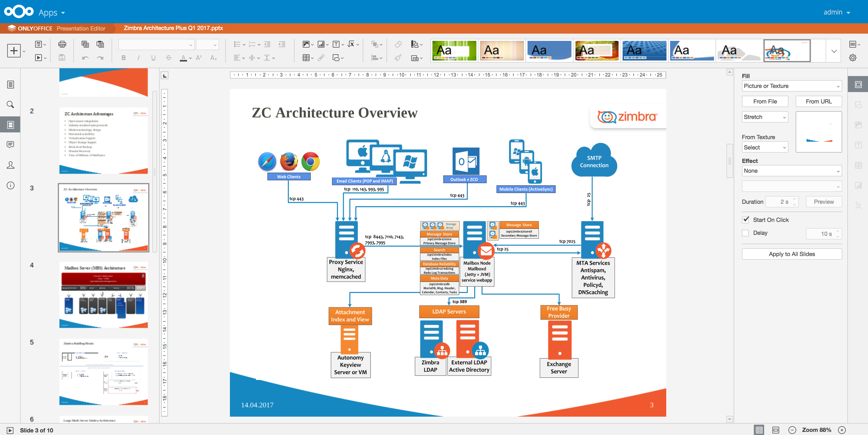The image size is (868, 435).
Task: Start slideshow from status bar play icon
Action: (x=10, y=430)
